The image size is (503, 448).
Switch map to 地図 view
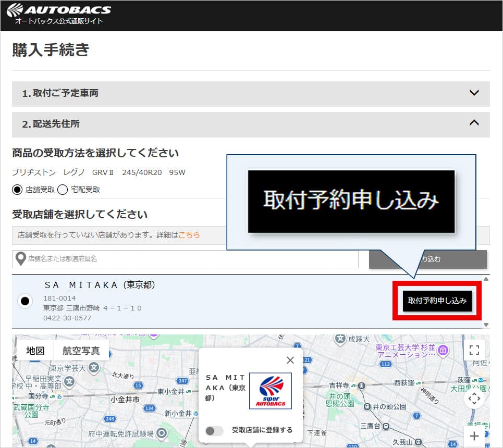(35, 351)
